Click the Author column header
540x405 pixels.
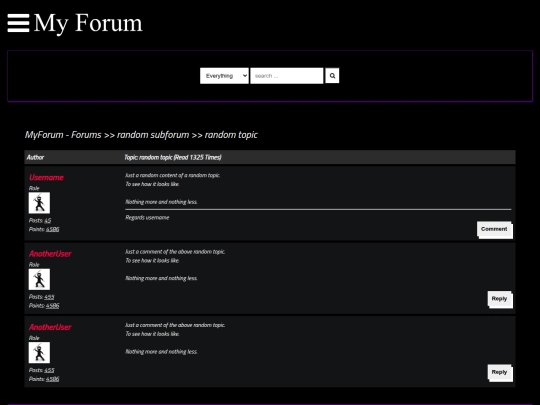tap(35, 157)
